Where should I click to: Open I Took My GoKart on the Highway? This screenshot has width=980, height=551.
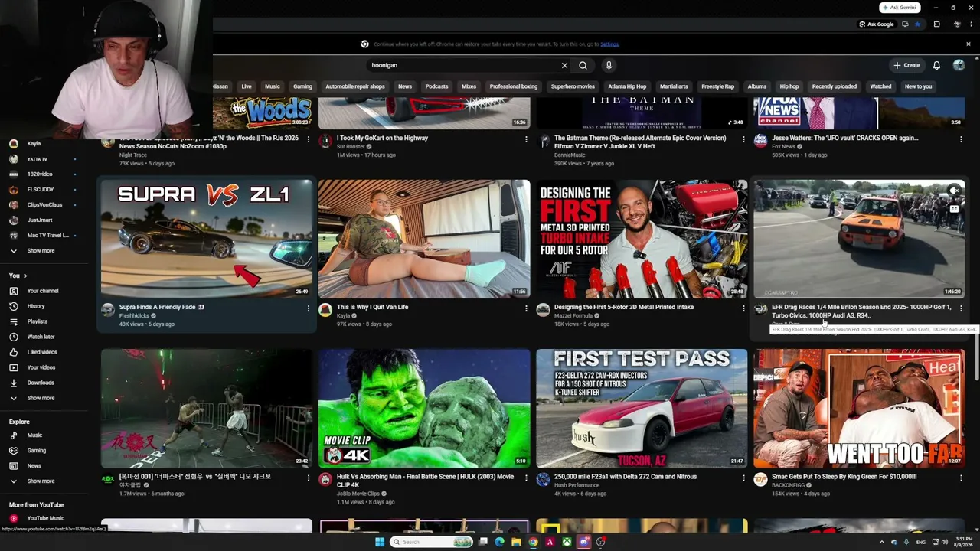(x=382, y=139)
